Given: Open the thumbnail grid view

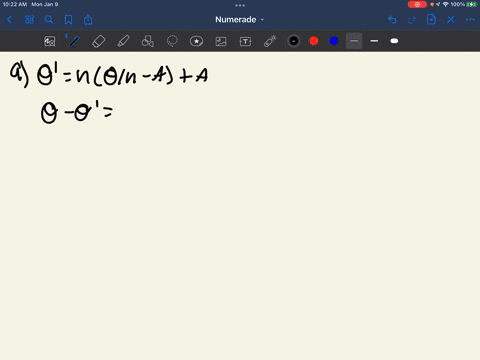Looking at the screenshot, I should (29, 20).
